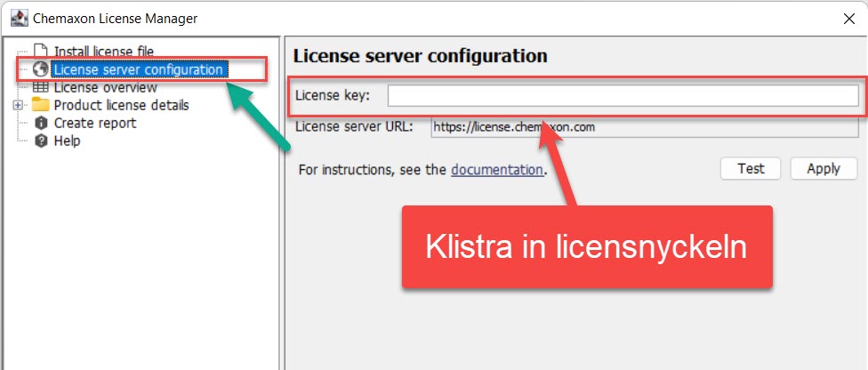Click the Chemaxon License Manager window title
The image size is (868, 370).
point(115,19)
